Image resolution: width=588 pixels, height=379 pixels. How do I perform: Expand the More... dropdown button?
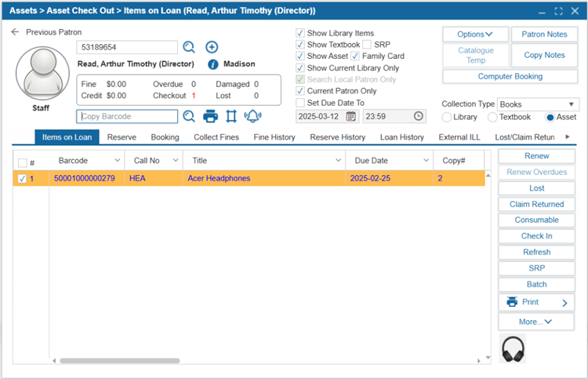(536, 322)
